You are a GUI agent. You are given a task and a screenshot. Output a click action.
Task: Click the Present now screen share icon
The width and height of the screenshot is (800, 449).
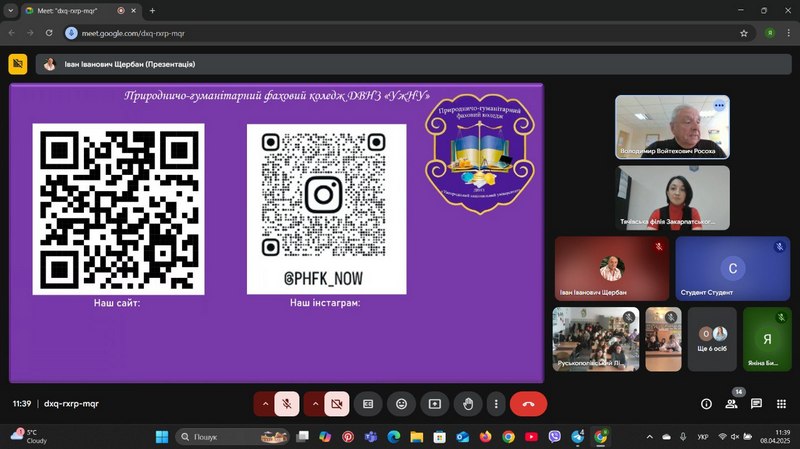(435, 404)
